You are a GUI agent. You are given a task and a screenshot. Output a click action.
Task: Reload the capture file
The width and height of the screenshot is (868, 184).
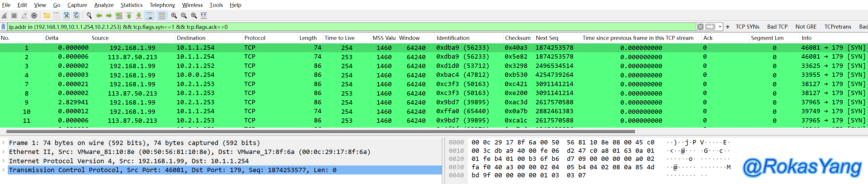[x=76, y=16]
